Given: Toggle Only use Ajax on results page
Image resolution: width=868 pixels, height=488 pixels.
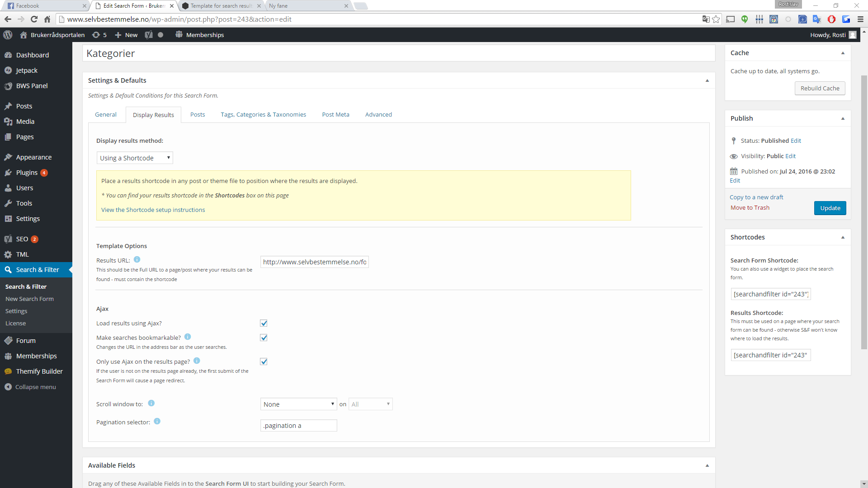Looking at the screenshot, I should pyautogui.click(x=264, y=361).
